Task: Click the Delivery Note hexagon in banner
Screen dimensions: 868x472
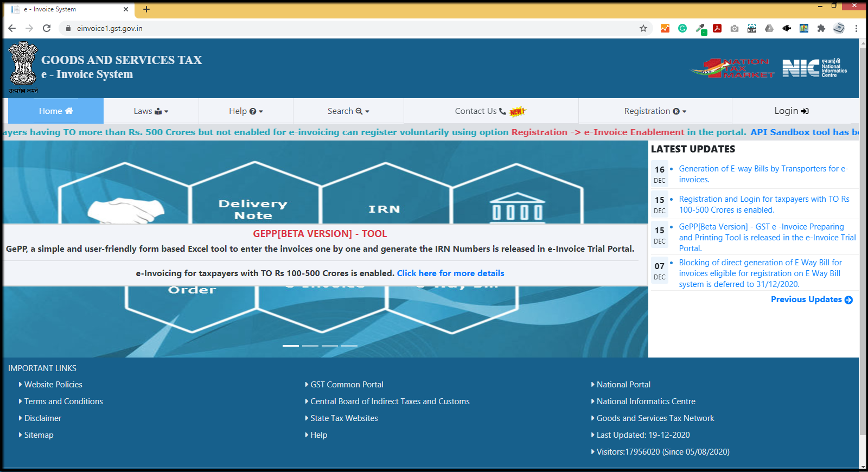Action: (x=253, y=209)
